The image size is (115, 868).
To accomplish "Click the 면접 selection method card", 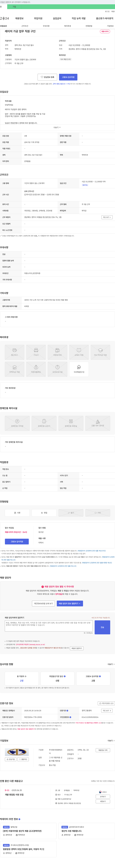I will click(x=44, y=513).
